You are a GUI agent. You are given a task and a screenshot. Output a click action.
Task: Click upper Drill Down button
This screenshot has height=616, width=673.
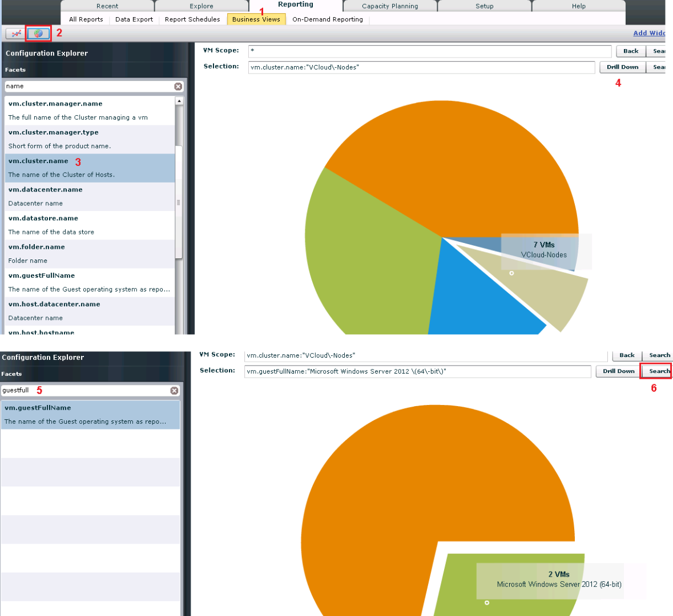622,67
